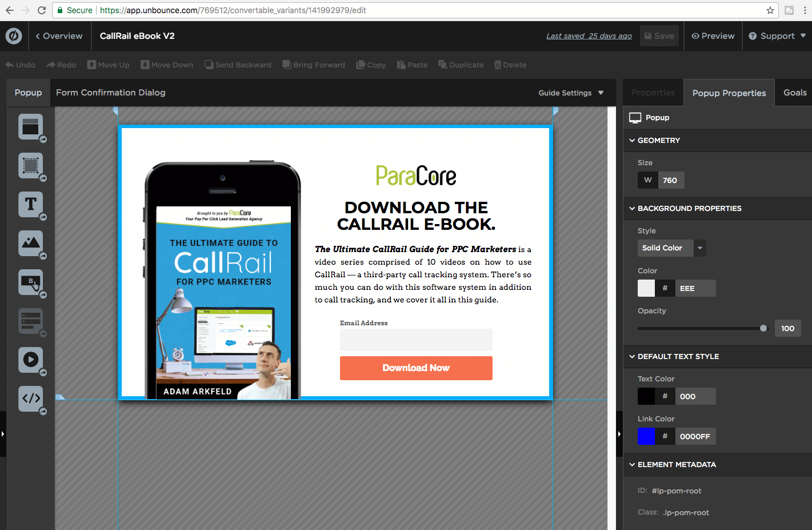
Task: Open the Solid Color style dropdown
Action: pos(672,248)
